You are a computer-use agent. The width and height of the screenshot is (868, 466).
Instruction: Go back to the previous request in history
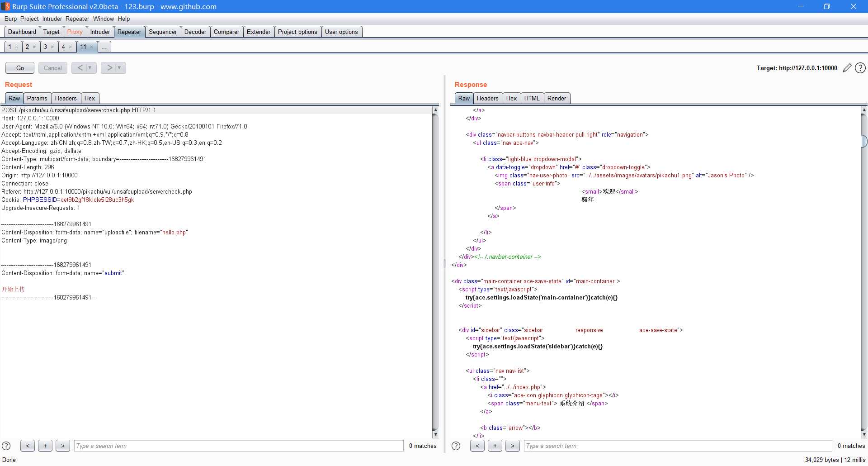80,68
